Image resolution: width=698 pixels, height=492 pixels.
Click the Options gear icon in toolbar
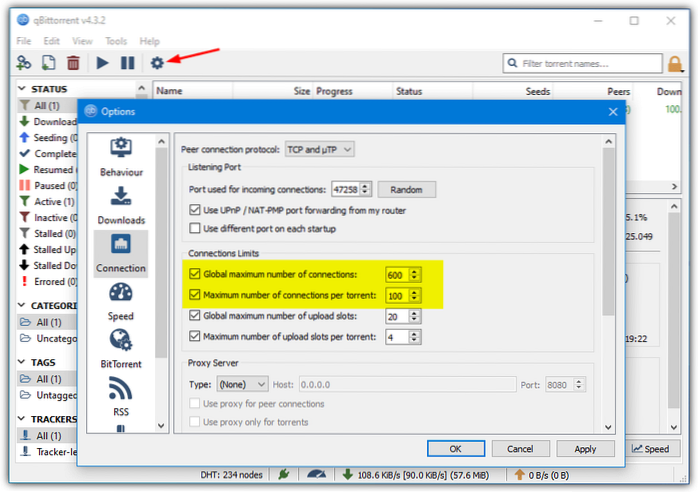pyautogui.click(x=157, y=63)
